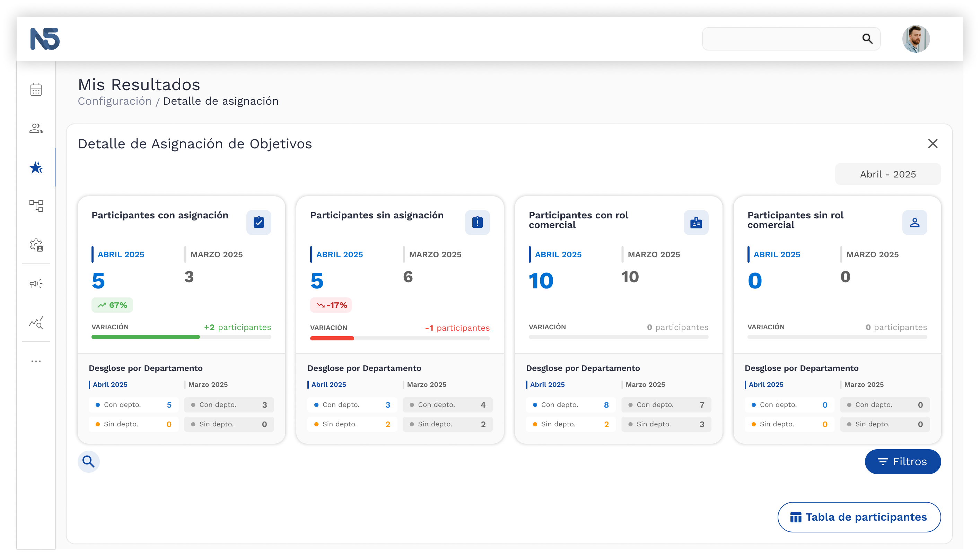Click Con depto. April row showing 5
Screen dimensions: 980x556
pos(133,405)
